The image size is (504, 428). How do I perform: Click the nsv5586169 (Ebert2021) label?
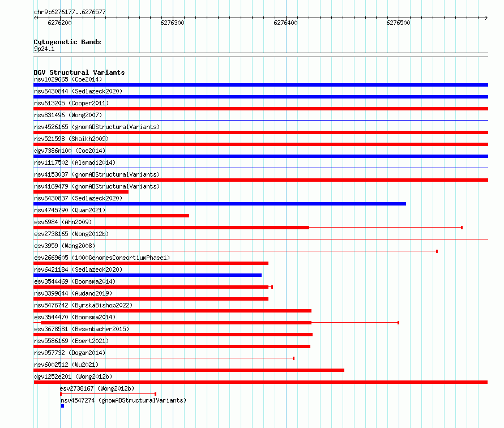click(x=71, y=341)
